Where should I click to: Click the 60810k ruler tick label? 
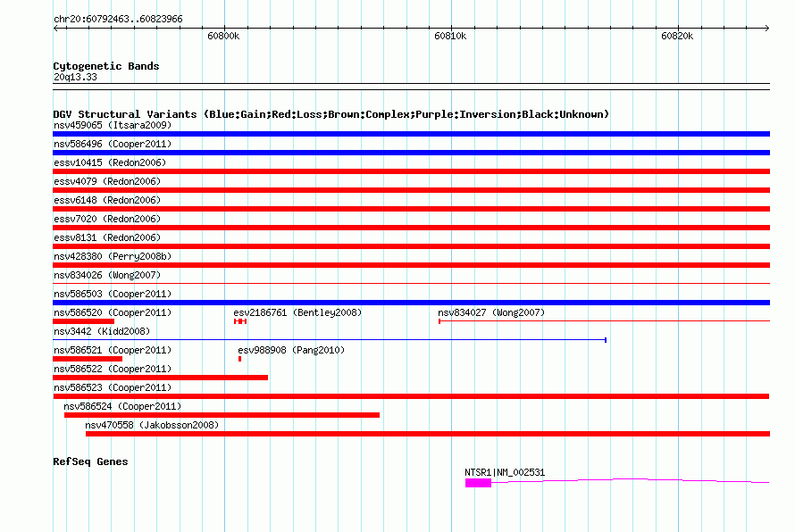450,37
